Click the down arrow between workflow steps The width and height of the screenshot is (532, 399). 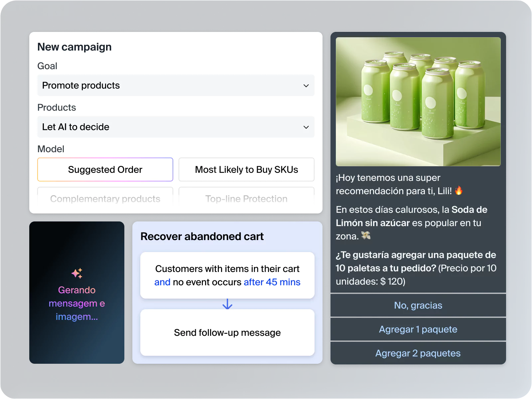227,304
